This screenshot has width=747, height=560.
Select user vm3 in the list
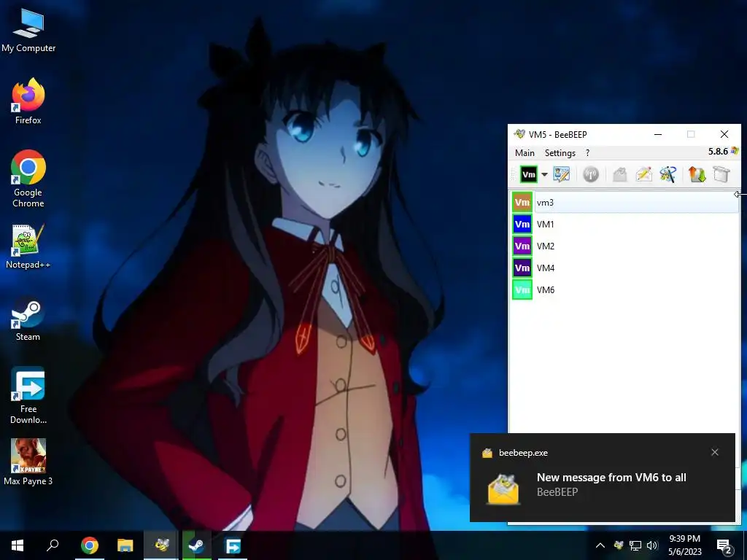[x=625, y=203]
